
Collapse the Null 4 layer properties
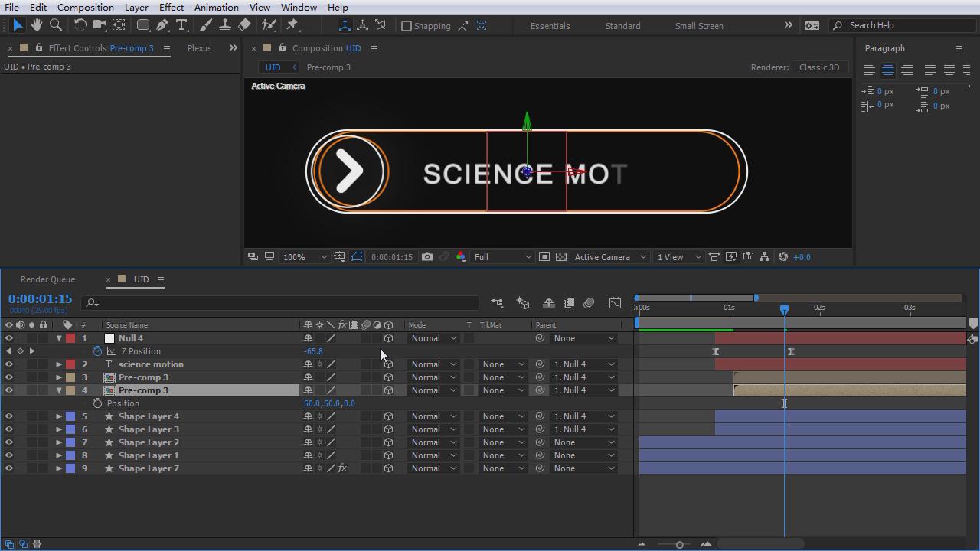click(x=59, y=338)
